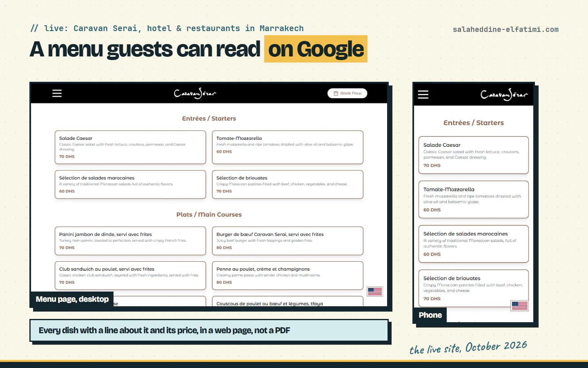588x368 pixels.
Task: Click the salaheddine-elfatimi.com site address
Action: point(506,29)
